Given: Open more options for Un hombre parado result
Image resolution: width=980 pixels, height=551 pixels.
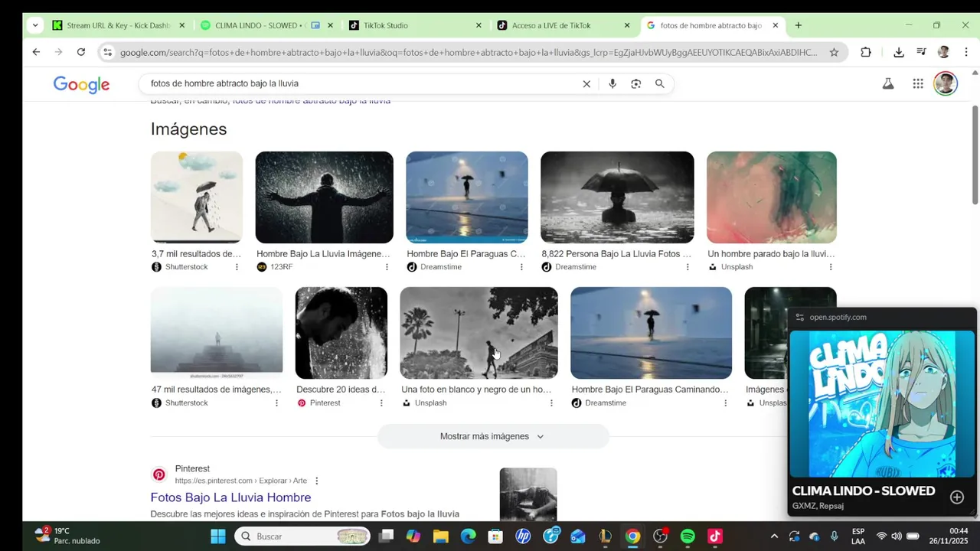Looking at the screenshot, I should click(831, 267).
